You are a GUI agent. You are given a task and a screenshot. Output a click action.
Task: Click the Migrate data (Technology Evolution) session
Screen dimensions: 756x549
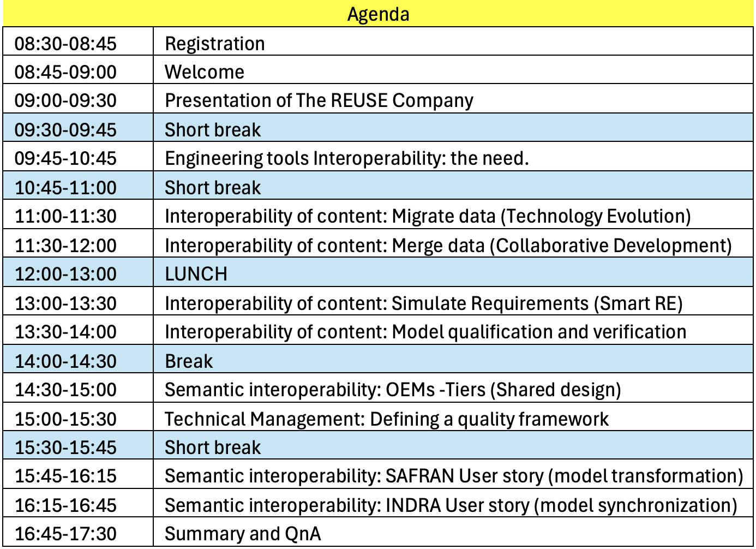(x=428, y=216)
